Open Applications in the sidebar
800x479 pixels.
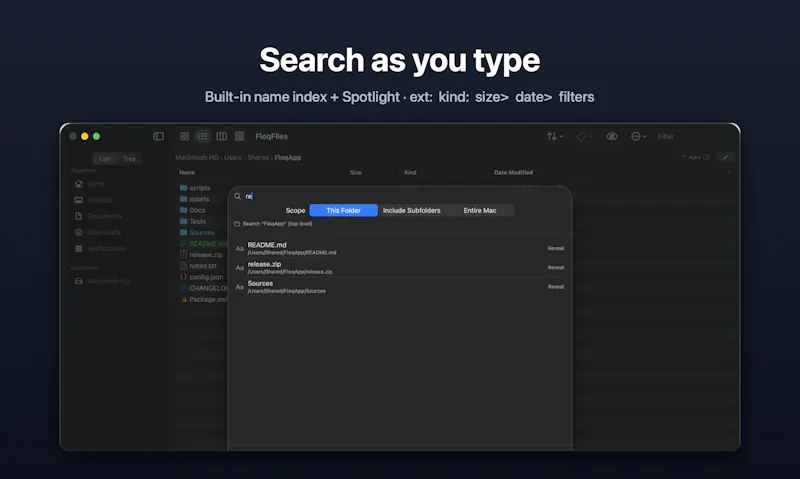106,248
